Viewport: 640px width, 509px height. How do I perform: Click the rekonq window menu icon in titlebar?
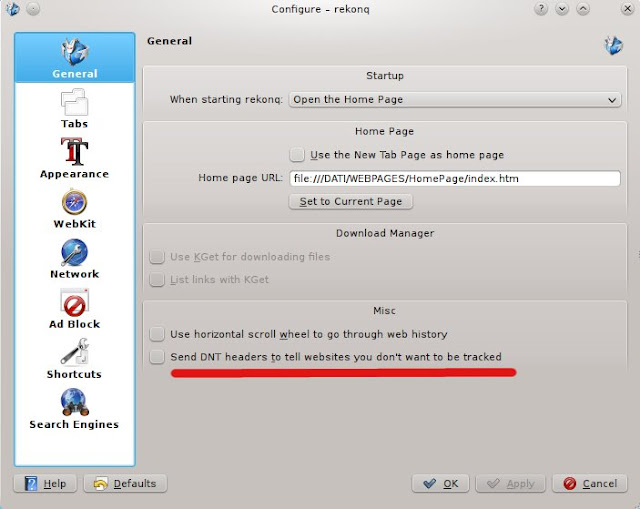(13, 9)
